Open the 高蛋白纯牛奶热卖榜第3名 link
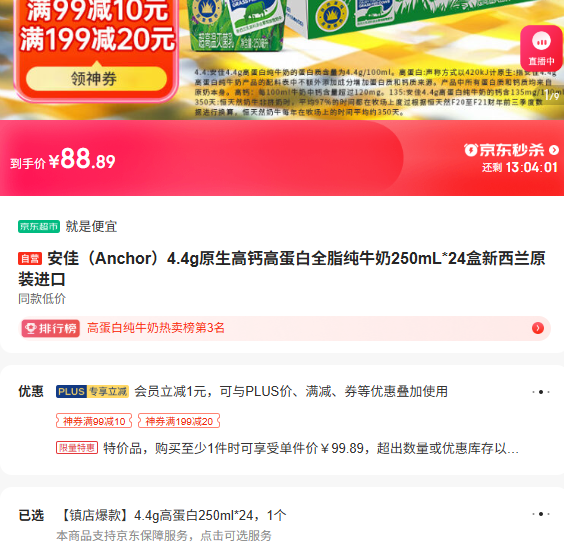Image resolution: width=564 pixels, height=552 pixels. (156, 328)
